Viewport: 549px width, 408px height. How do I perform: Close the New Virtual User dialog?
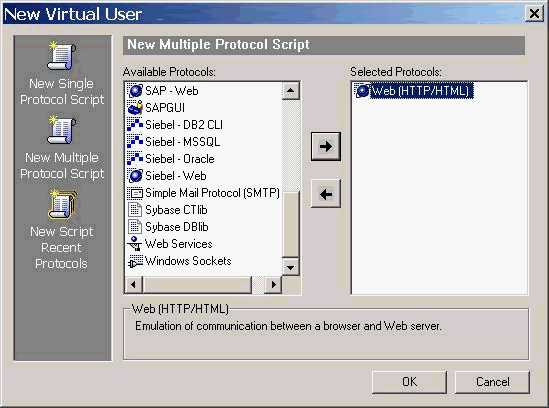[x=534, y=14]
